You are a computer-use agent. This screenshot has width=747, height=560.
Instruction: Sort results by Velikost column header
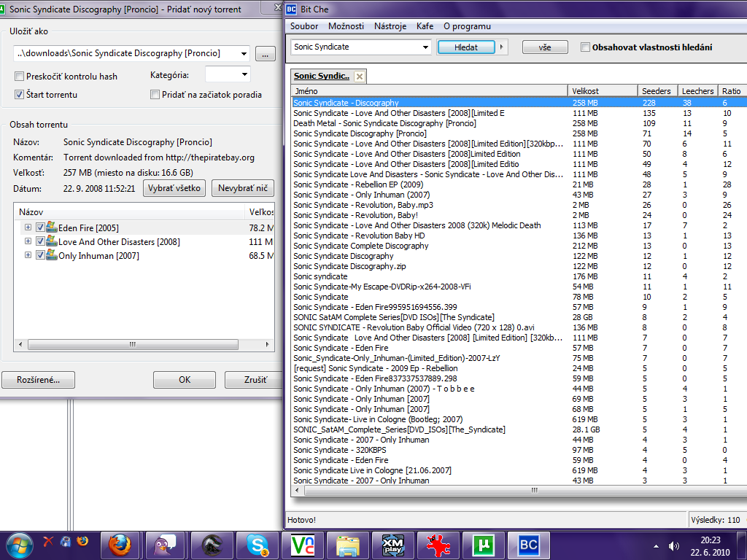[603, 91]
